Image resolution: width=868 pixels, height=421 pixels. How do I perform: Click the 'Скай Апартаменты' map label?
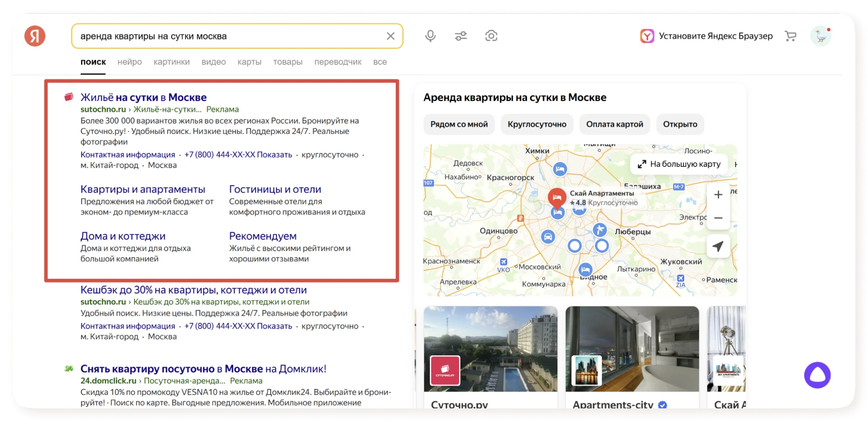point(602,193)
